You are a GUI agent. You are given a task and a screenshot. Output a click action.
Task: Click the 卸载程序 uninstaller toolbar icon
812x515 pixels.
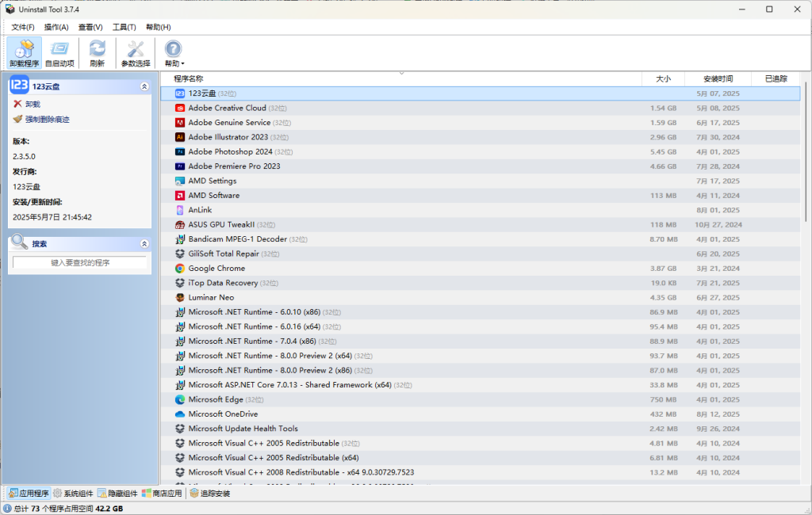(24, 53)
